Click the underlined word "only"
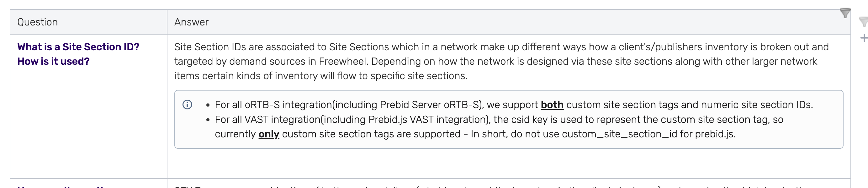The image size is (868, 188). tap(268, 134)
